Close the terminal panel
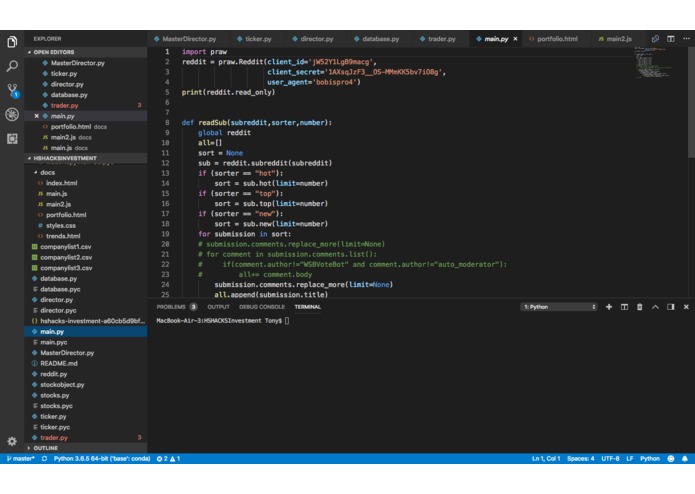 tap(686, 307)
